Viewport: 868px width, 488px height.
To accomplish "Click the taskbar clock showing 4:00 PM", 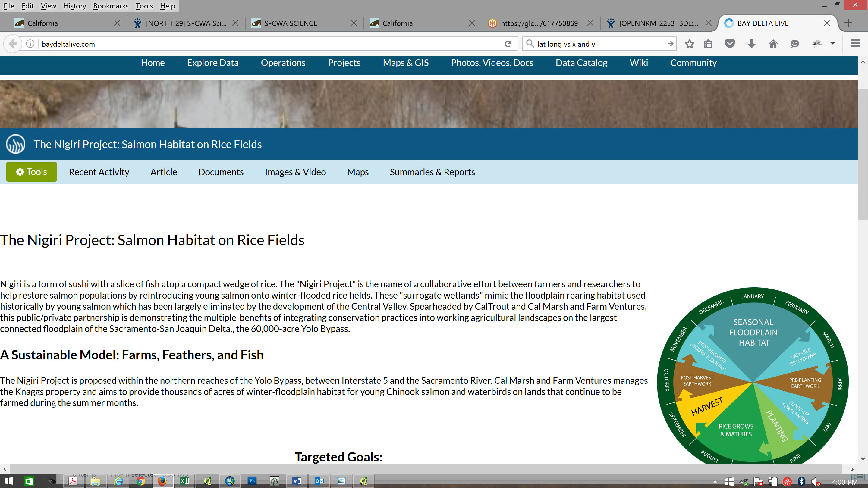I will (844, 482).
